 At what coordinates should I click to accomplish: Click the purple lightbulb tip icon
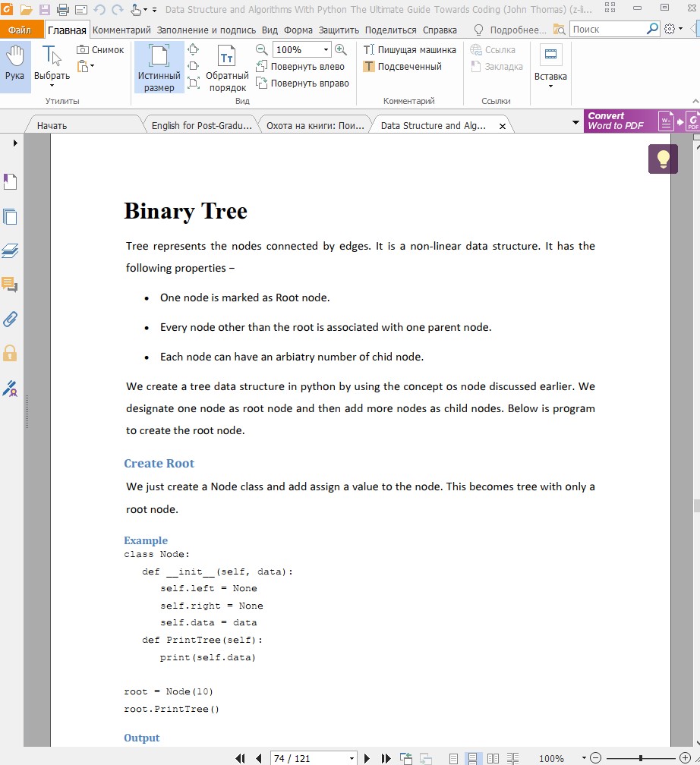tap(663, 159)
